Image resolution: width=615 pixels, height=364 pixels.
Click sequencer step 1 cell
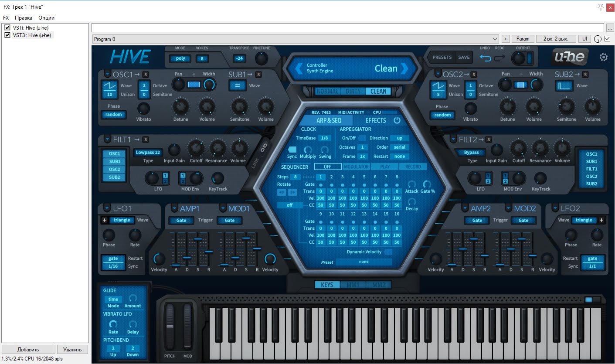[321, 177]
